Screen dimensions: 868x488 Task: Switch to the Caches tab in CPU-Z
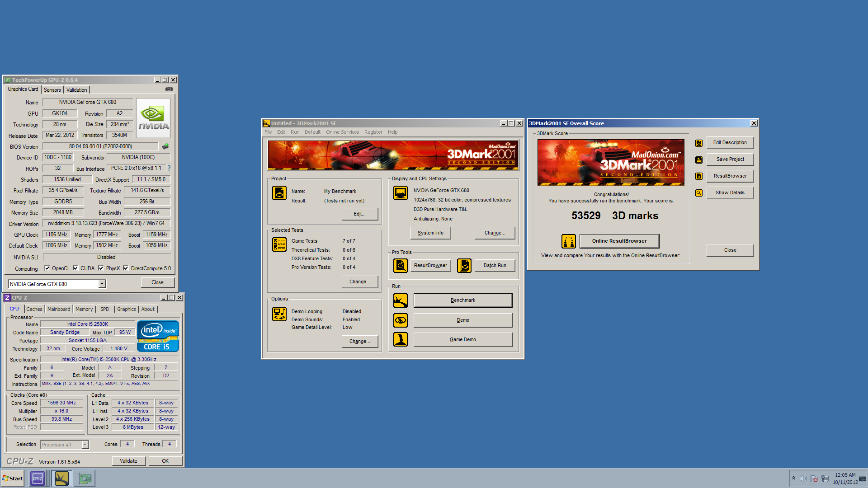(34, 309)
